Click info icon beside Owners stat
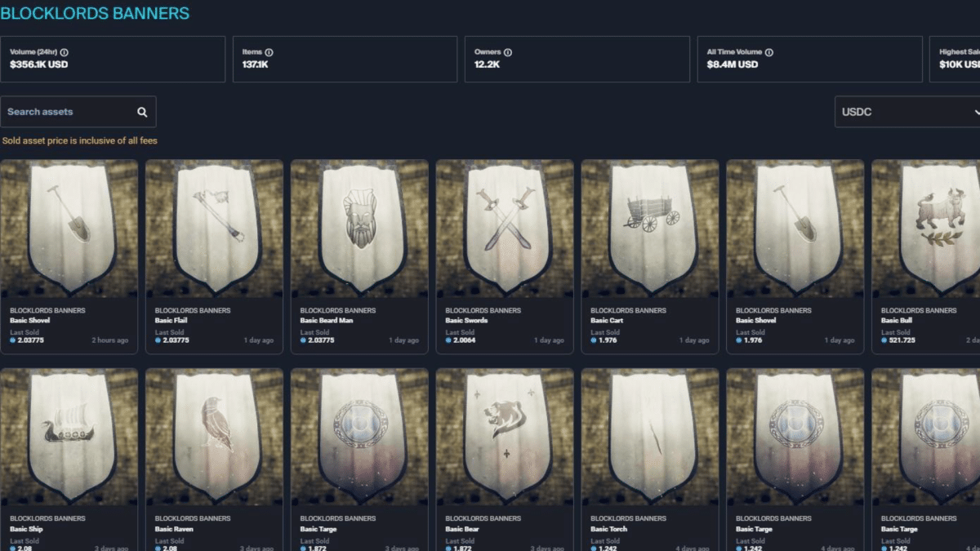This screenshot has height=551, width=980. tap(509, 52)
